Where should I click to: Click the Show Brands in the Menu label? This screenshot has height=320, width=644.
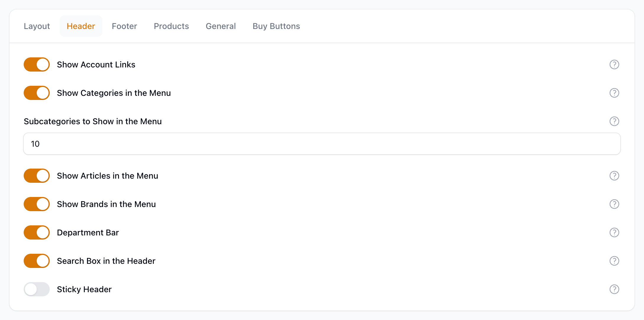click(x=106, y=204)
